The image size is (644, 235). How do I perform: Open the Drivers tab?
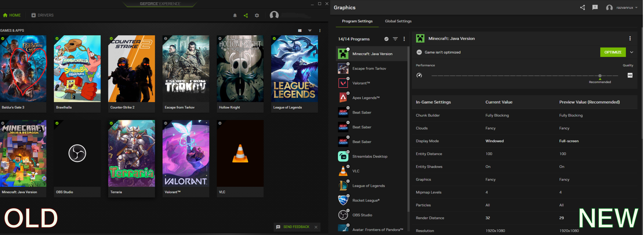click(x=42, y=15)
